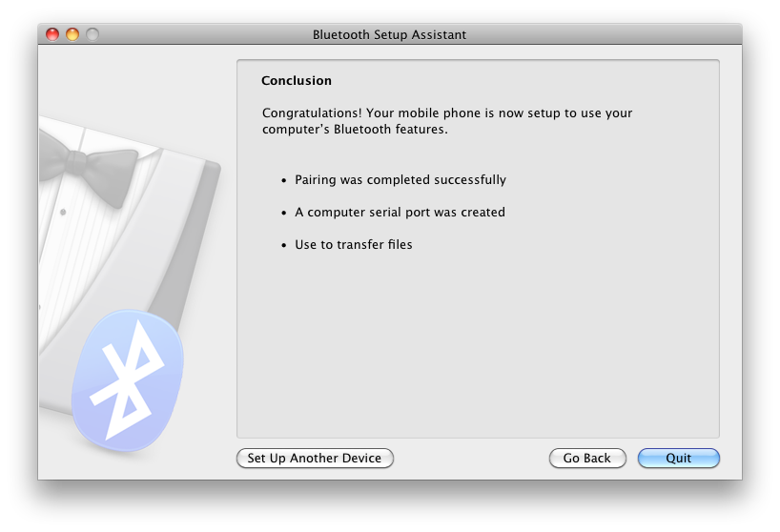Click empty space in the Conclusion panel
Screen dimensions: 780x532
tap(477, 353)
